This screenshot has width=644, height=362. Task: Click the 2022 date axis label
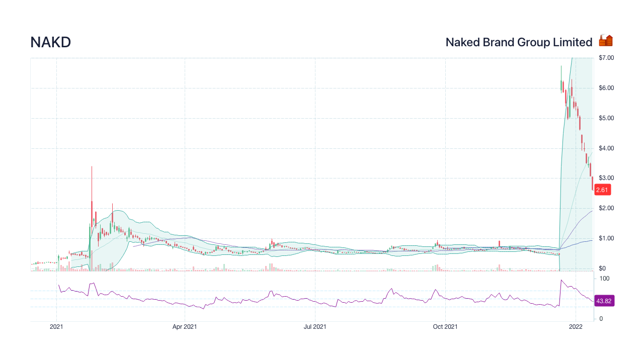point(576,327)
